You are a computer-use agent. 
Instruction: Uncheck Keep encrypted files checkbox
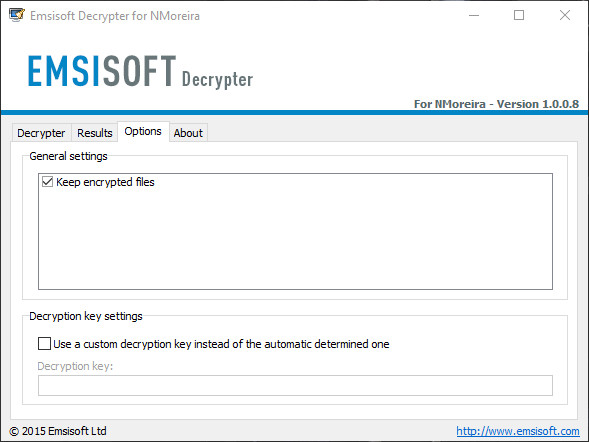(x=47, y=182)
